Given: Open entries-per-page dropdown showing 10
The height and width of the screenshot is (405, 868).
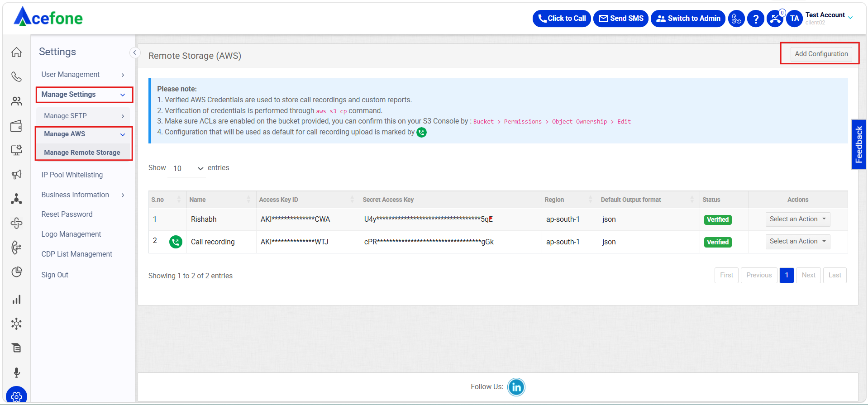Looking at the screenshot, I should click(187, 168).
